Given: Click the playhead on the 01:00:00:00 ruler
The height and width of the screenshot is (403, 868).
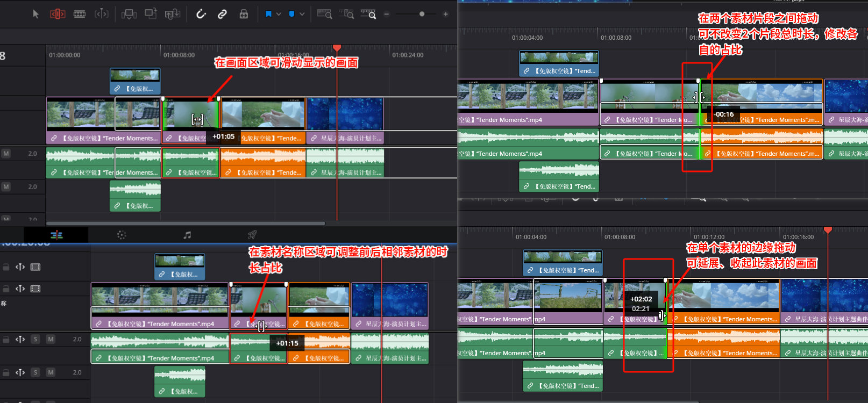Looking at the screenshot, I should [337, 48].
